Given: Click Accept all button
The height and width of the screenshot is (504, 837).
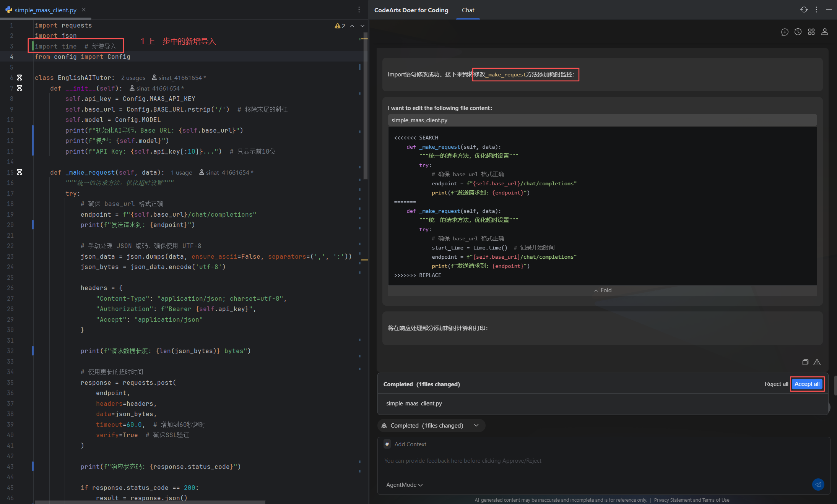Looking at the screenshot, I should pyautogui.click(x=807, y=384).
